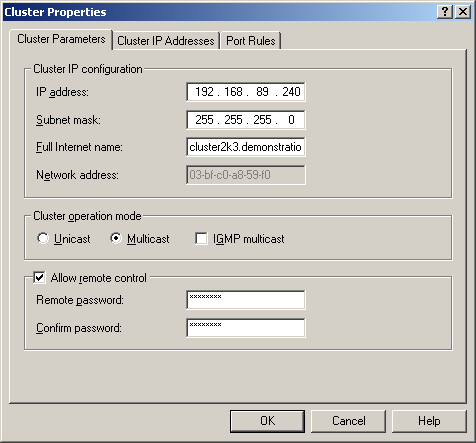Click the question mark help icon in title bar
476x443 pixels.
(x=445, y=12)
